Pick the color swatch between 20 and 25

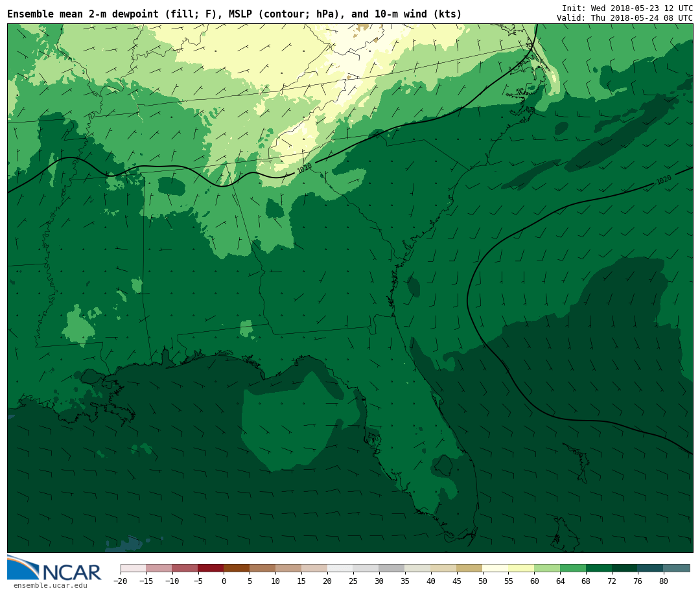pos(340,568)
